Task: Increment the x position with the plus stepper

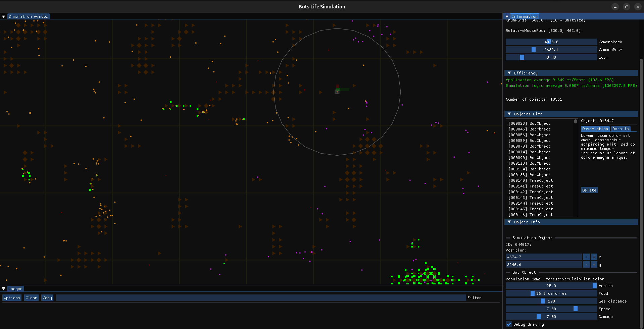Action: 594,257
